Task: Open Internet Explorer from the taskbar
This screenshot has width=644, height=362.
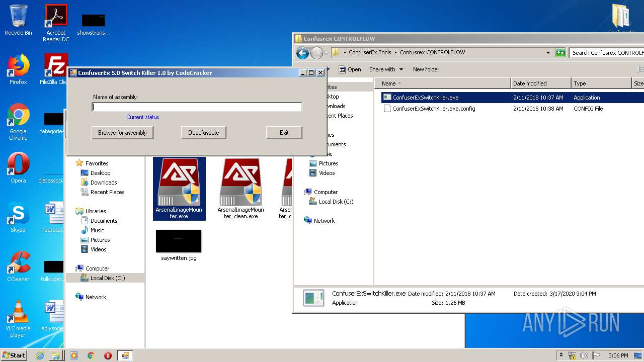Action: 40,355
